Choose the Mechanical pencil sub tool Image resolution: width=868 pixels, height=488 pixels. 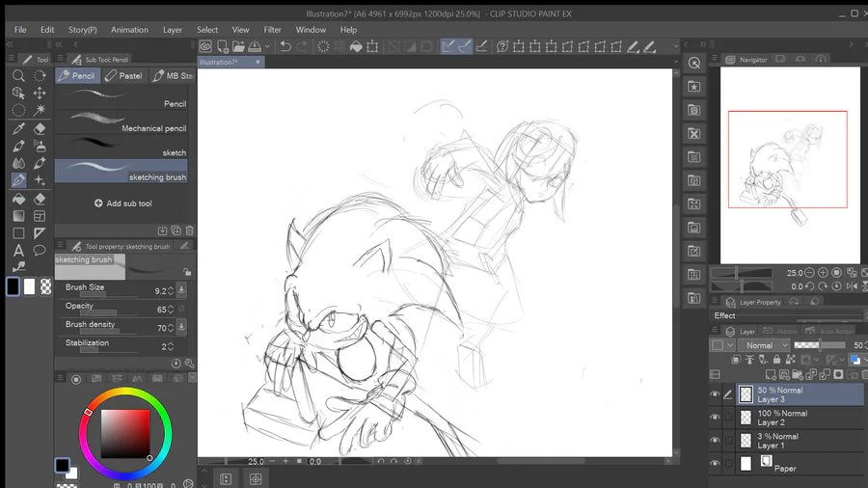[122, 122]
